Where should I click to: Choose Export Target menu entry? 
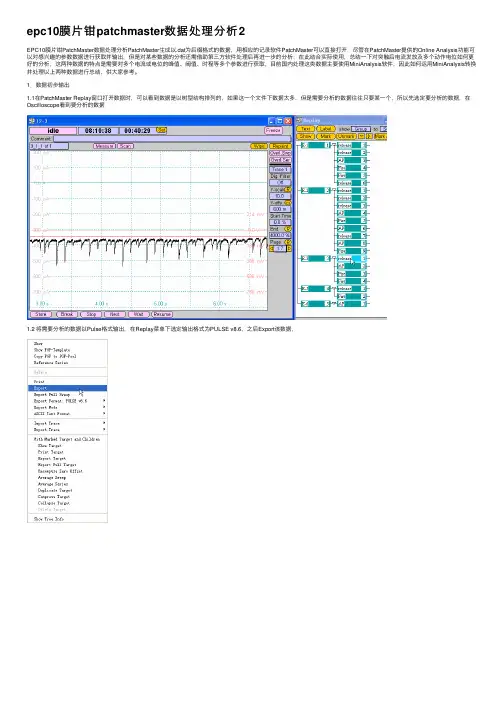click(x=67, y=459)
